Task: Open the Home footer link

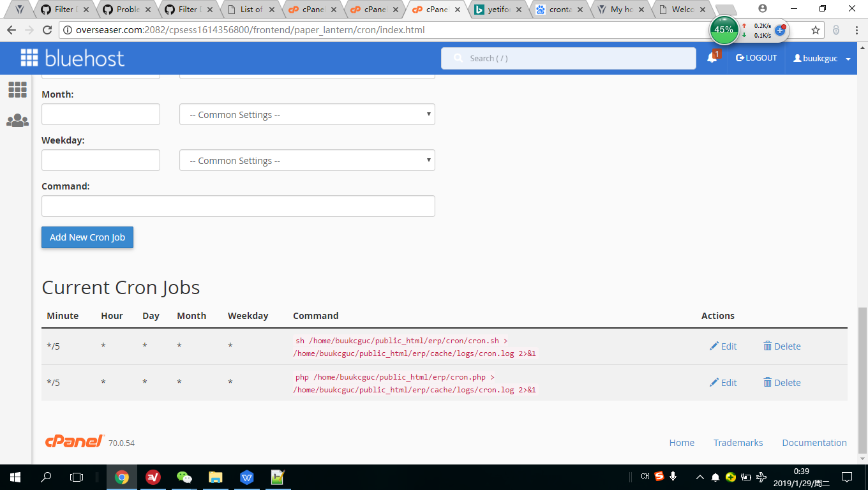Action: click(682, 443)
